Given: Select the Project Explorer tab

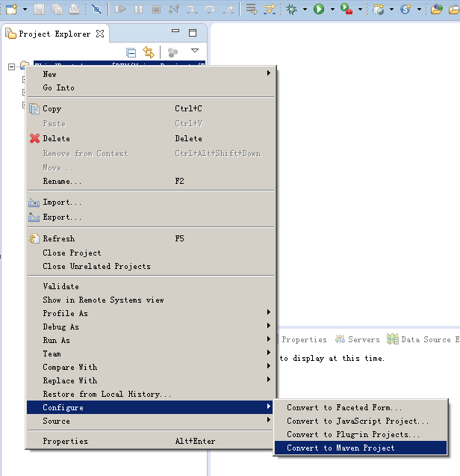Looking at the screenshot, I should pyautogui.click(x=55, y=34).
